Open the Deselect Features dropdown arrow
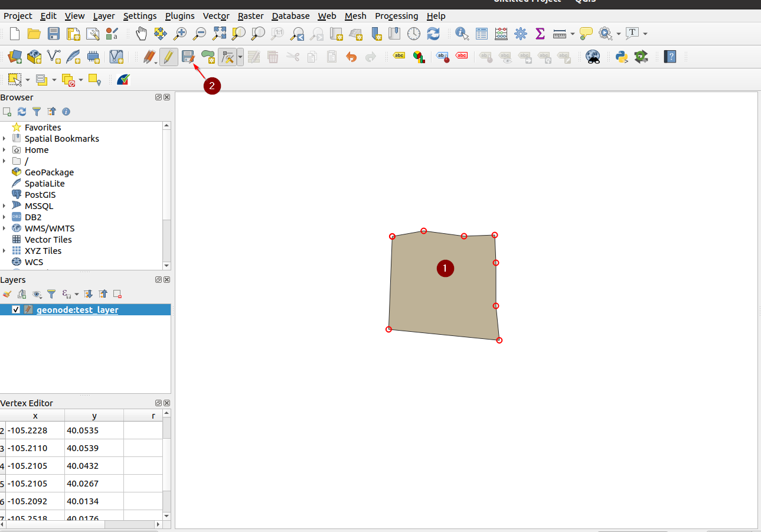This screenshot has width=761, height=532. 80,79
